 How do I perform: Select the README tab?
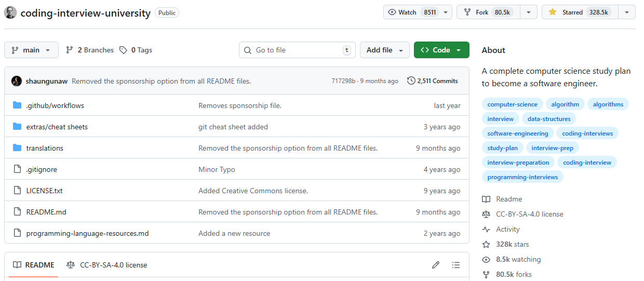click(34, 265)
